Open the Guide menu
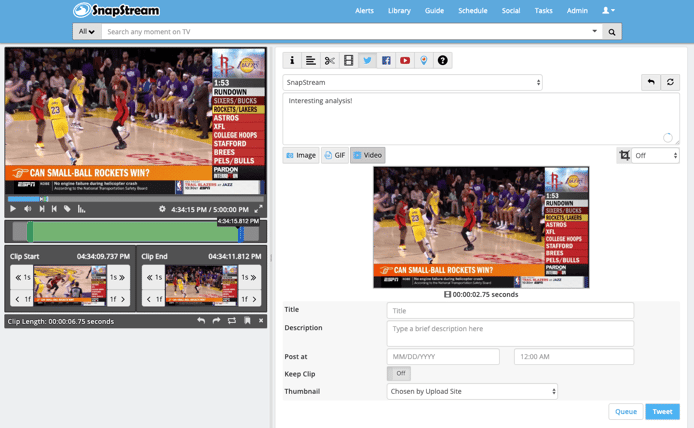Viewport: 694px width, 428px height. (x=434, y=11)
